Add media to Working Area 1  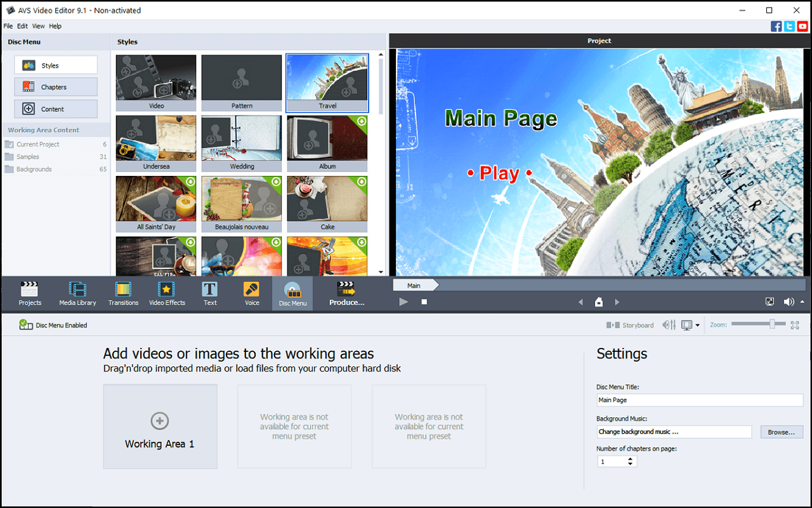[x=160, y=426]
